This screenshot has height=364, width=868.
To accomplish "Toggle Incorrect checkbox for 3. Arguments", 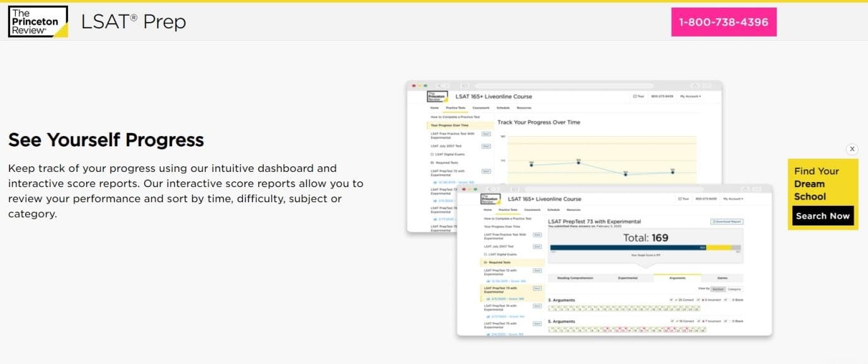I will (x=699, y=300).
